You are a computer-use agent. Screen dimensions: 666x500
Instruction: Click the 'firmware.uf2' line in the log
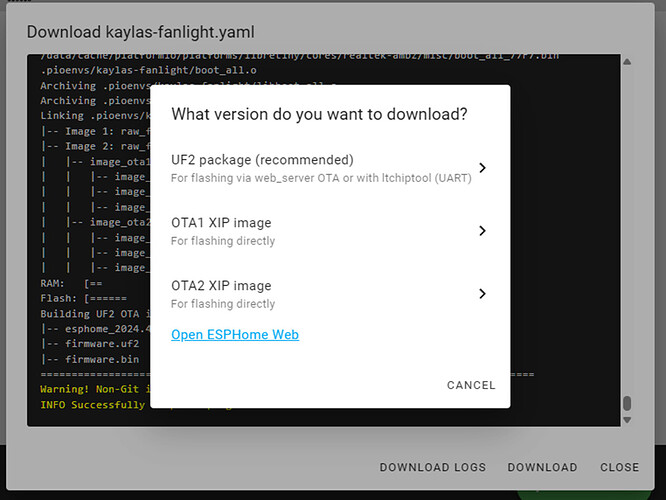(x=90, y=344)
